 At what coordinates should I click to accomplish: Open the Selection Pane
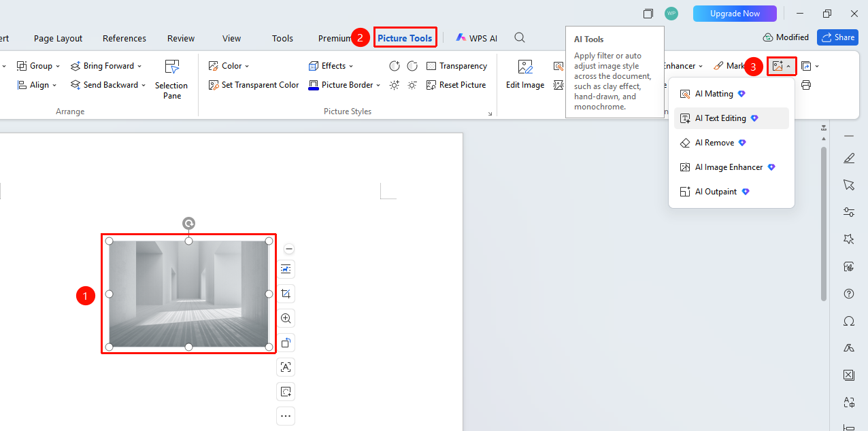pos(171,79)
